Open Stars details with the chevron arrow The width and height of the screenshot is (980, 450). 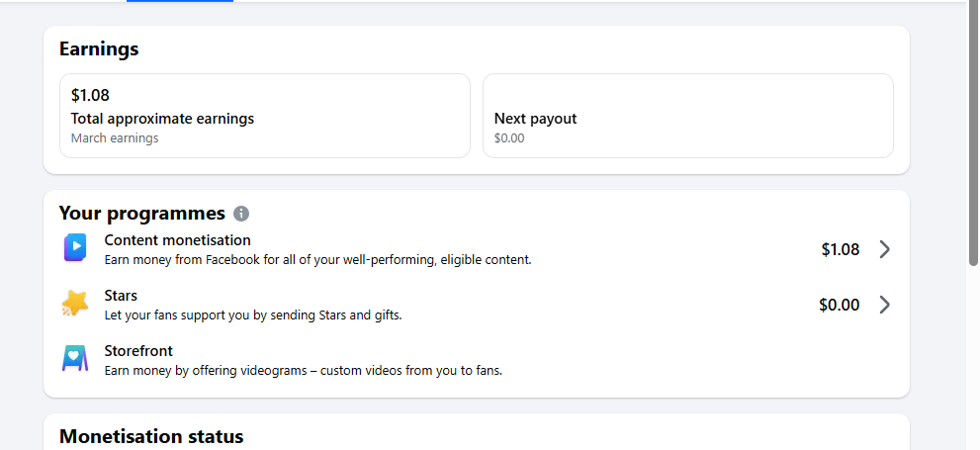884,305
